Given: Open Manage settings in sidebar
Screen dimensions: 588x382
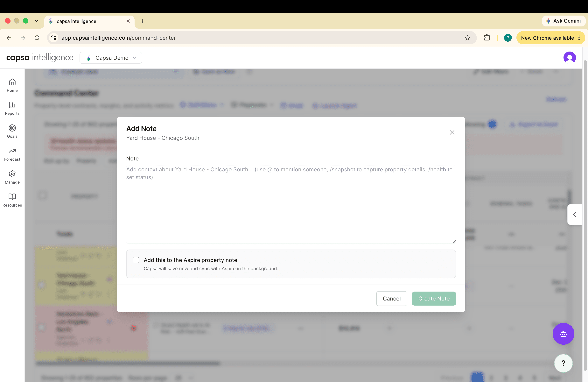Looking at the screenshot, I should point(12,177).
